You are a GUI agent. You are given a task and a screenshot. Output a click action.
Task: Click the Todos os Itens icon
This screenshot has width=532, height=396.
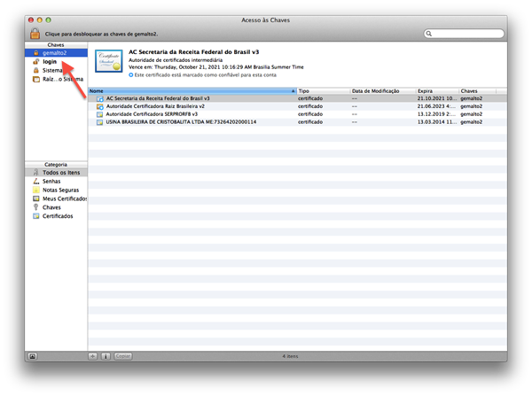36,173
